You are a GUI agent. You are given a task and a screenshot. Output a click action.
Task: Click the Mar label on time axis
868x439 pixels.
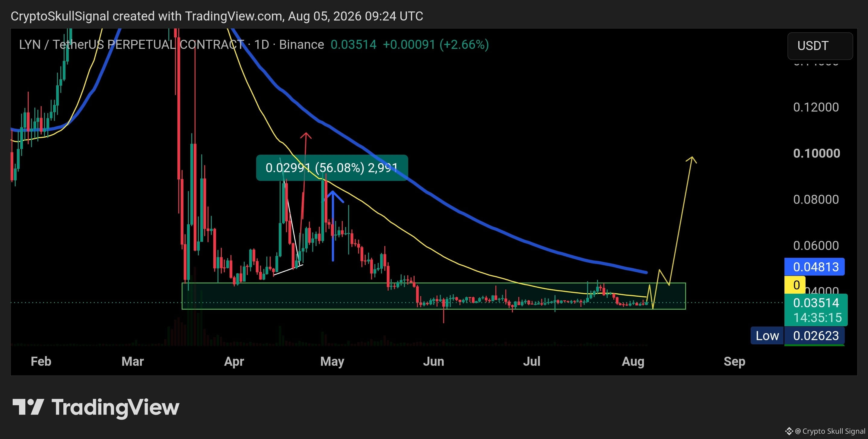(x=133, y=362)
